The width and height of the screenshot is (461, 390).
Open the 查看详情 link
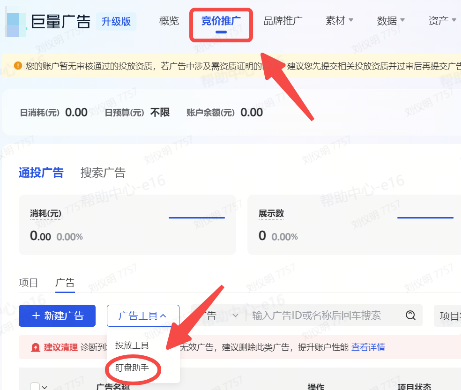pyautogui.click(x=368, y=347)
